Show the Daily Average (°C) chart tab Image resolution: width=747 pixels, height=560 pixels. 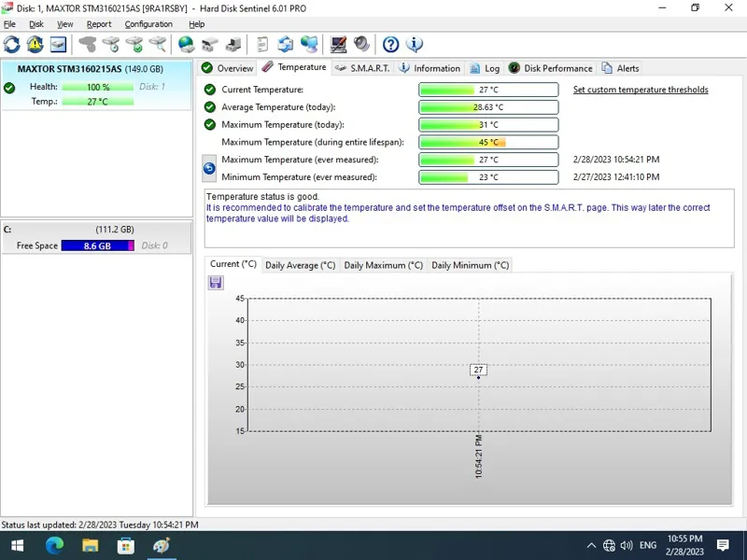[300, 265]
